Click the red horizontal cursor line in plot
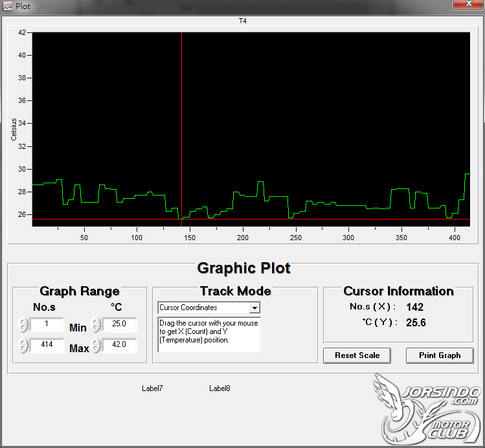The width and height of the screenshot is (485, 448). tap(251, 219)
